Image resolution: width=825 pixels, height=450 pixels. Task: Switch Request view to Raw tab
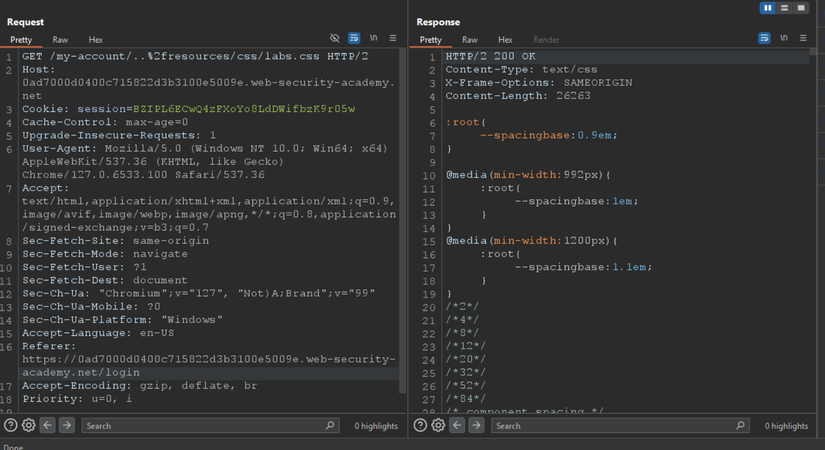click(x=60, y=40)
